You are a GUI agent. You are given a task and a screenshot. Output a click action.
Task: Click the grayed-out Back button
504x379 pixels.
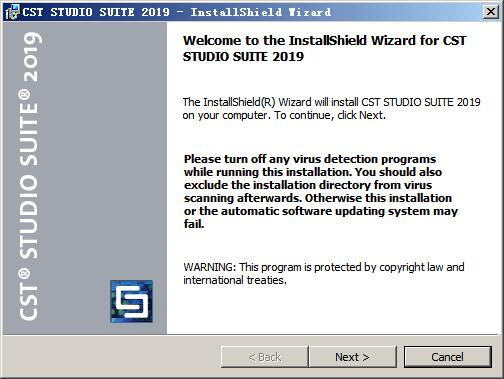coord(265,357)
